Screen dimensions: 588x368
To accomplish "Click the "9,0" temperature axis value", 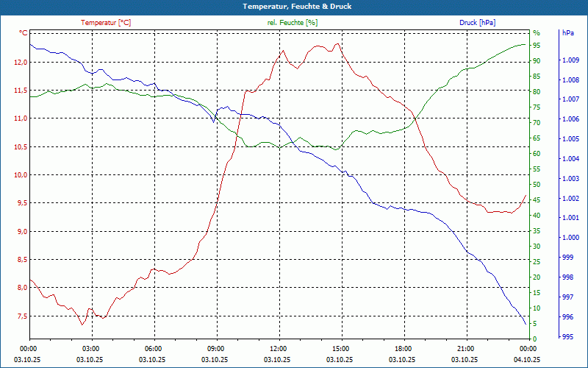I will coord(23,231).
